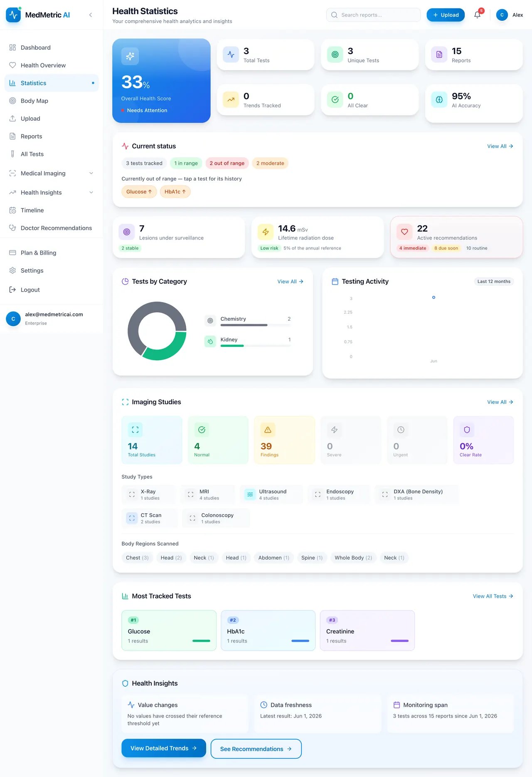
Task: Click the Lifetime radiation dose lightning icon
Action: tap(266, 232)
